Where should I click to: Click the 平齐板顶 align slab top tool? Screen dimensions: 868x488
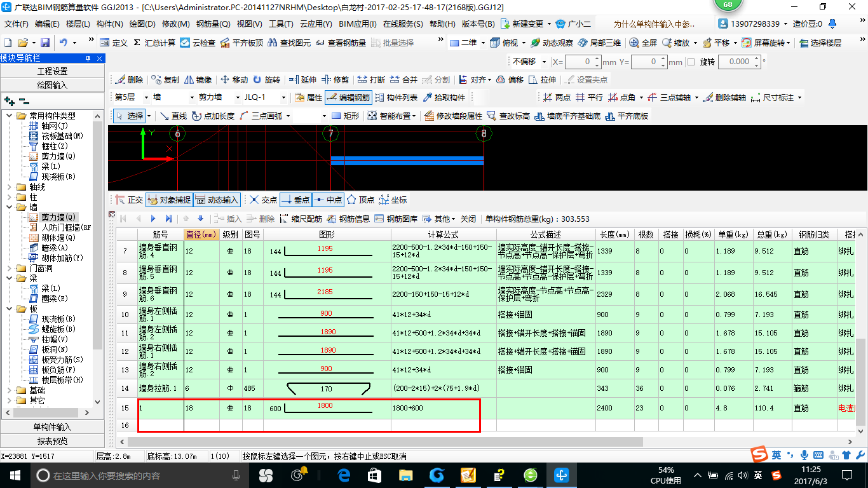(241, 43)
